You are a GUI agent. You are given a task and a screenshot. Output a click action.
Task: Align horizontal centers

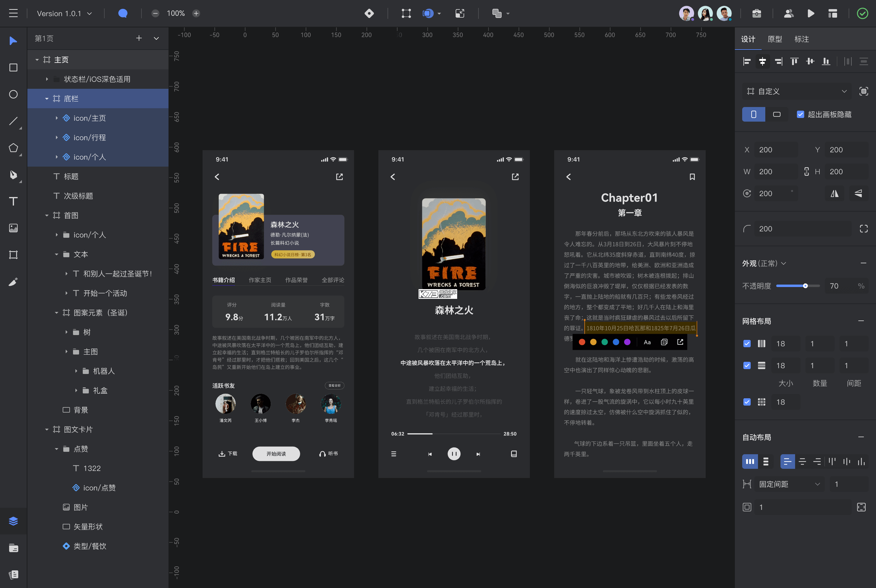tap(762, 61)
